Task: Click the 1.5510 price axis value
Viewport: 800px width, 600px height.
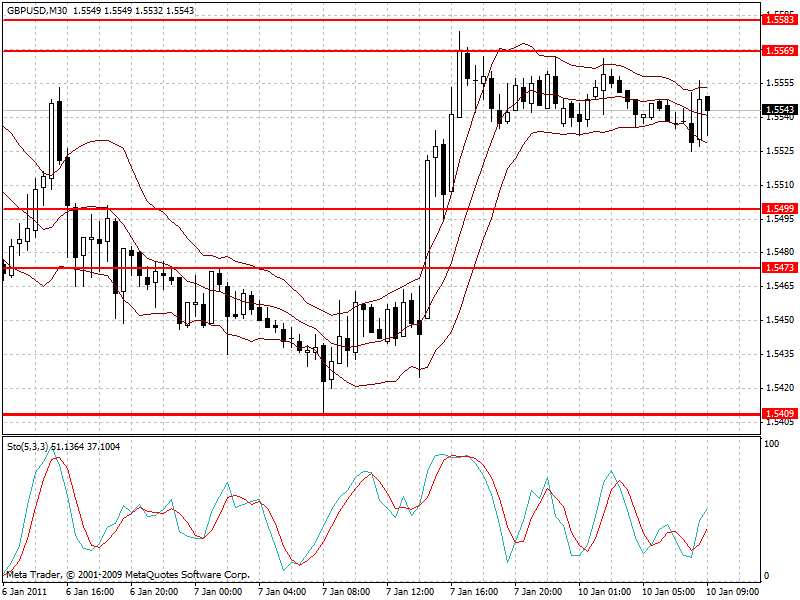Action: tap(780, 185)
